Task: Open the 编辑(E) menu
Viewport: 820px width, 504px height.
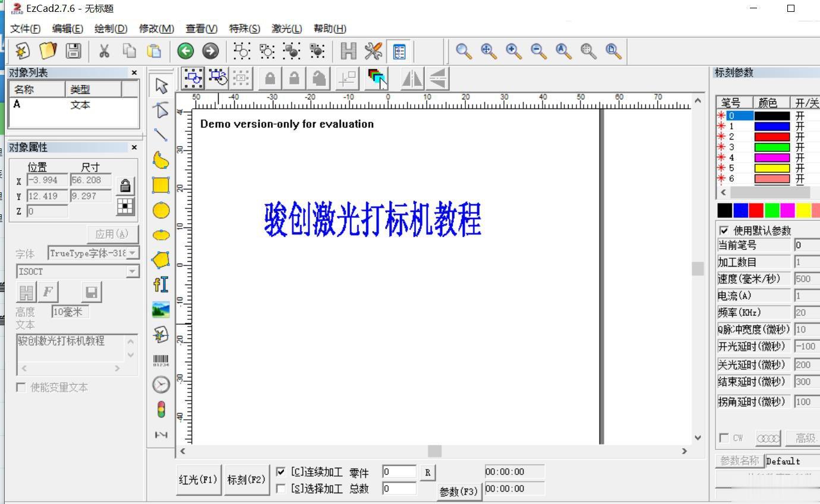Action: click(x=67, y=28)
